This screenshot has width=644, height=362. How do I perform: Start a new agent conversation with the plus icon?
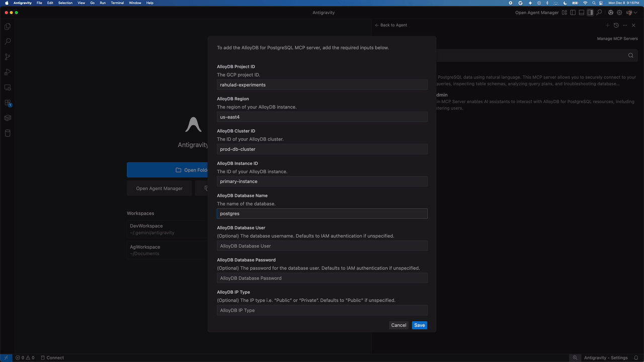point(607,25)
